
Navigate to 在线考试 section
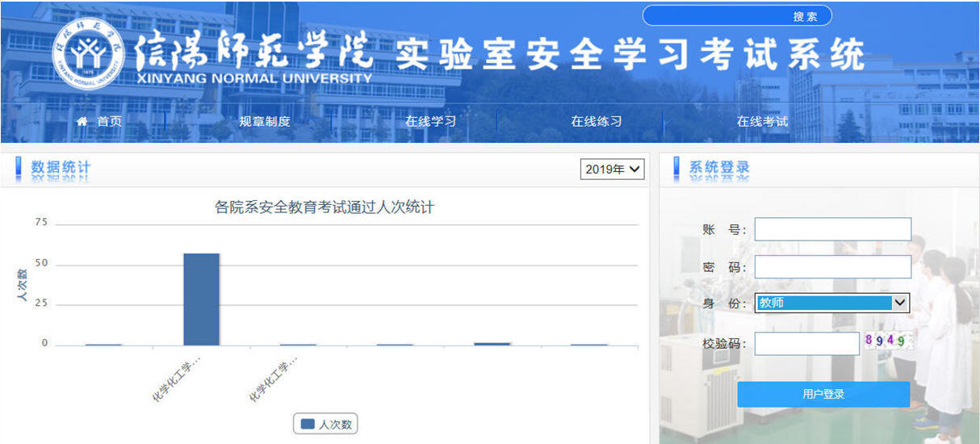(x=762, y=122)
